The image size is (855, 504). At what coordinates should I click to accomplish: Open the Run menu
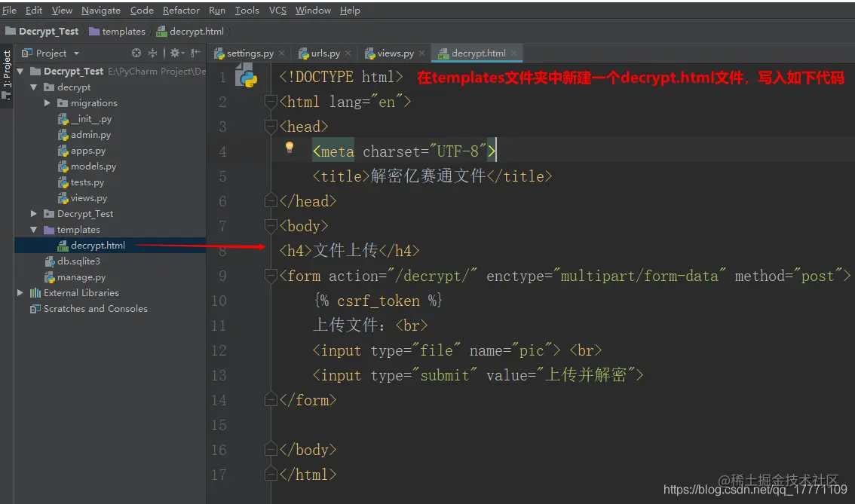(216, 11)
